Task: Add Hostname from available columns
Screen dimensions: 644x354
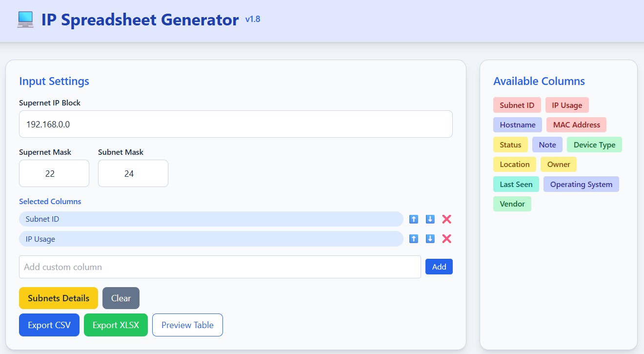Action: pos(518,125)
